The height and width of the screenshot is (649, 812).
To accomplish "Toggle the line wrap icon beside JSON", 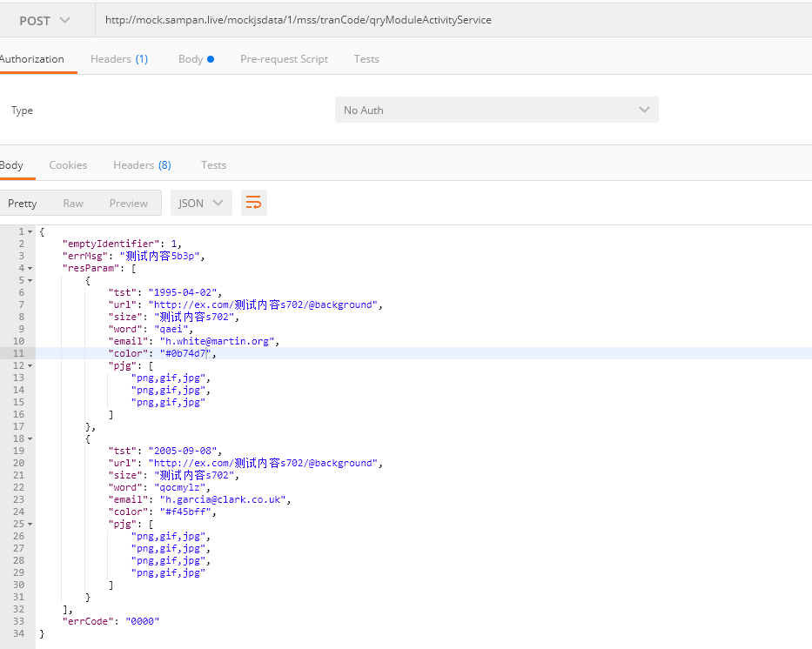I will (x=253, y=203).
